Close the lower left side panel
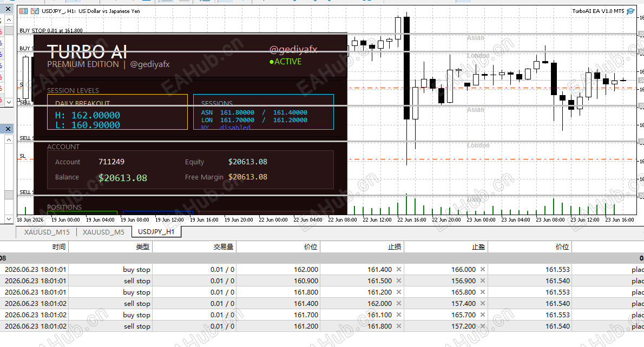 pyautogui.click(x=8, y=129)
